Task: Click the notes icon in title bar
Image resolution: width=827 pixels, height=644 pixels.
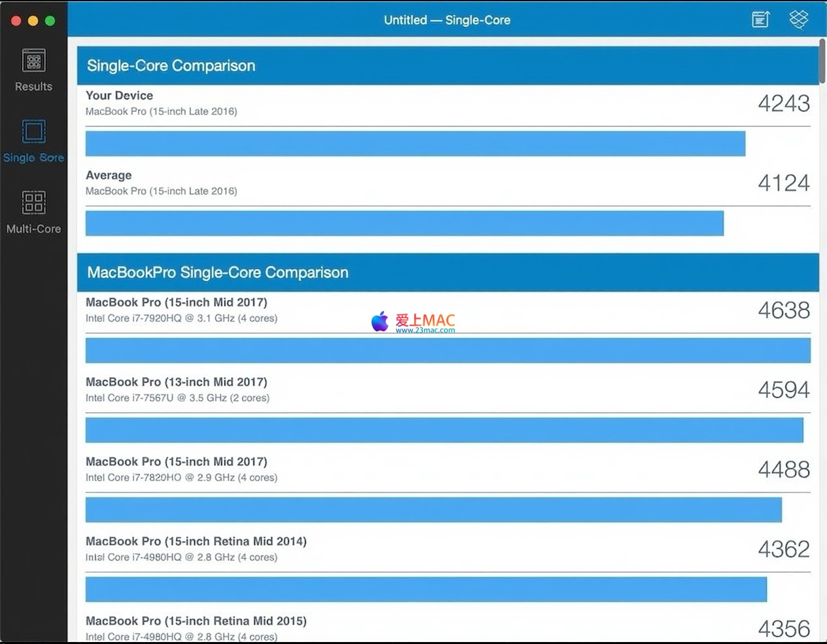Action: click(760, 20)
